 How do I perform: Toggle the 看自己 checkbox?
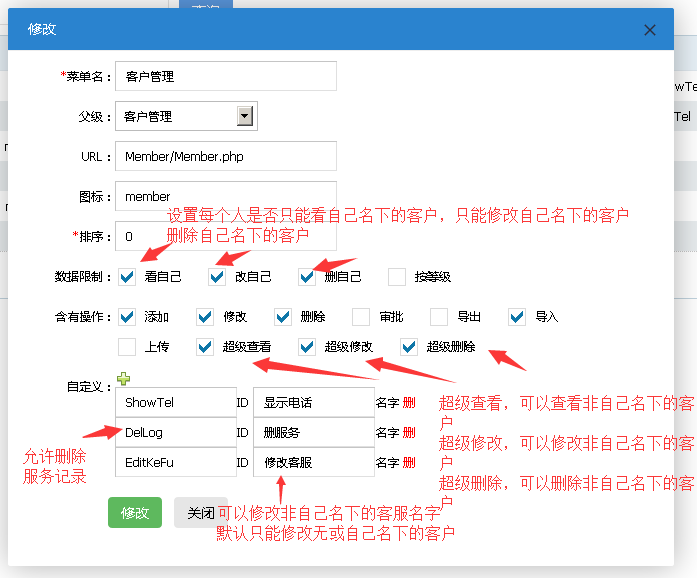[x=127, y=277]
